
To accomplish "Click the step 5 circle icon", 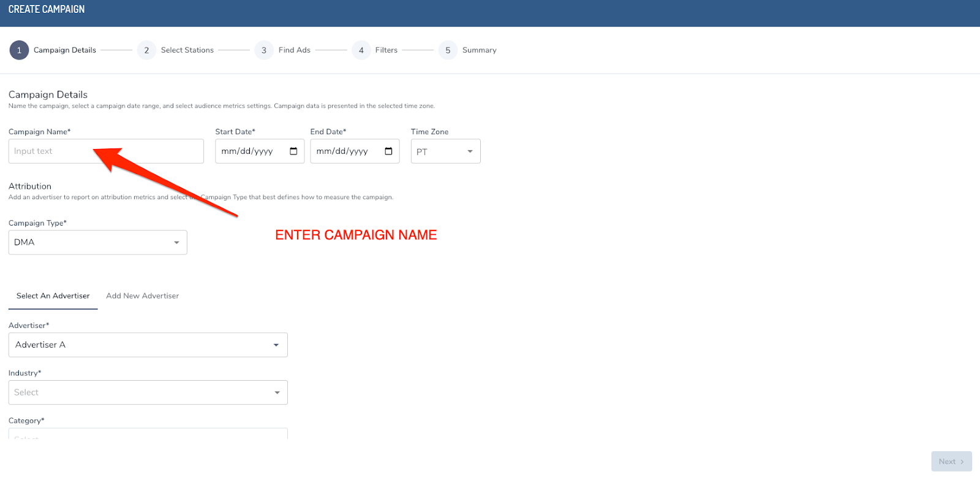I will [448, 50].
